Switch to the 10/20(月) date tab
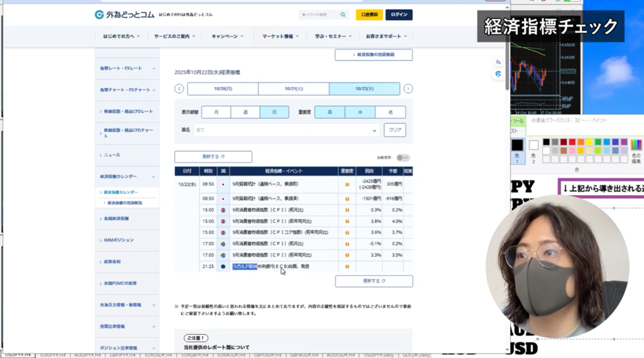 [x=223, y=89]
